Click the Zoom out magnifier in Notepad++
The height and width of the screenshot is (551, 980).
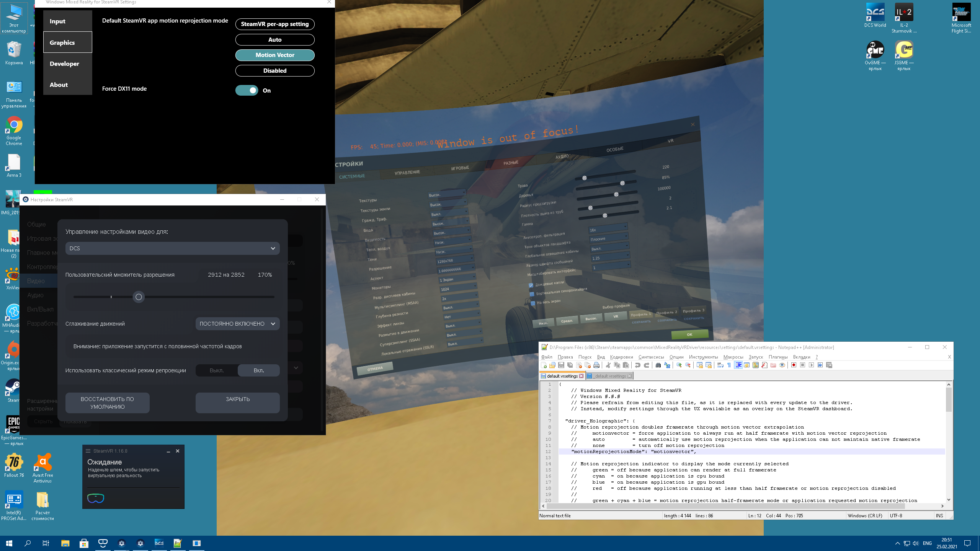688,365
